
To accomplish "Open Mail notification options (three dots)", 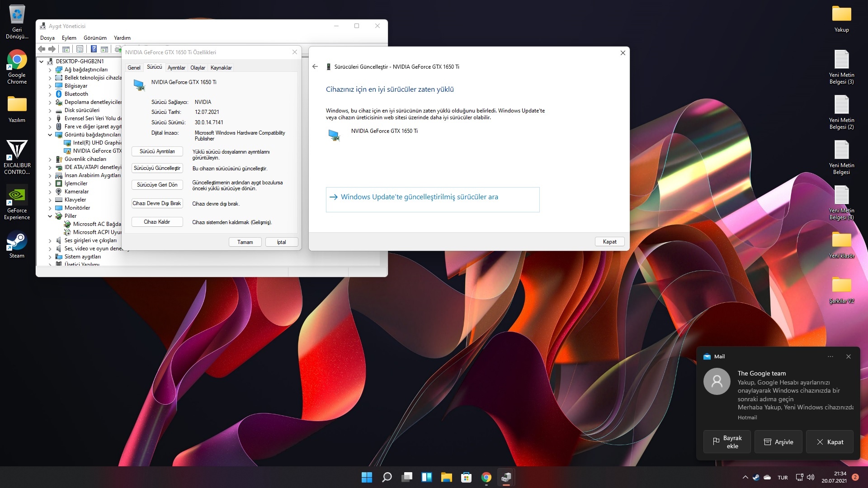I will click(x=830, y=357).
